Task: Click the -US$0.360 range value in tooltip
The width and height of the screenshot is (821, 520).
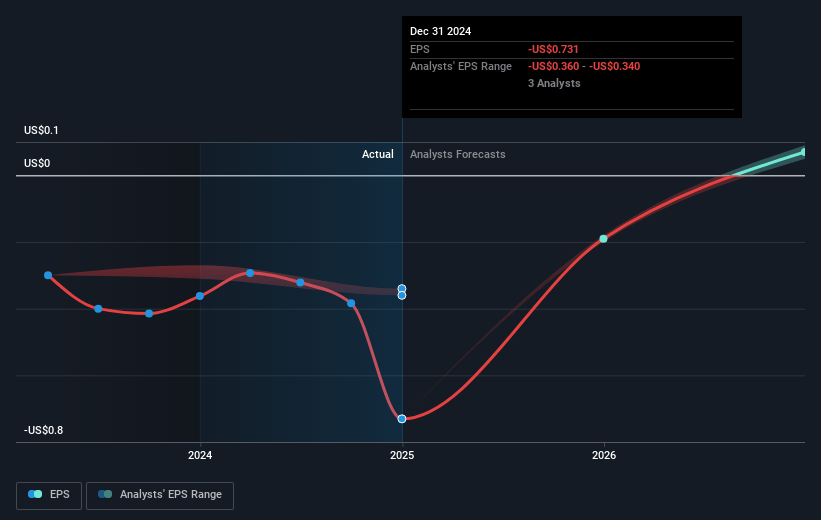Action: pos(553,67)
